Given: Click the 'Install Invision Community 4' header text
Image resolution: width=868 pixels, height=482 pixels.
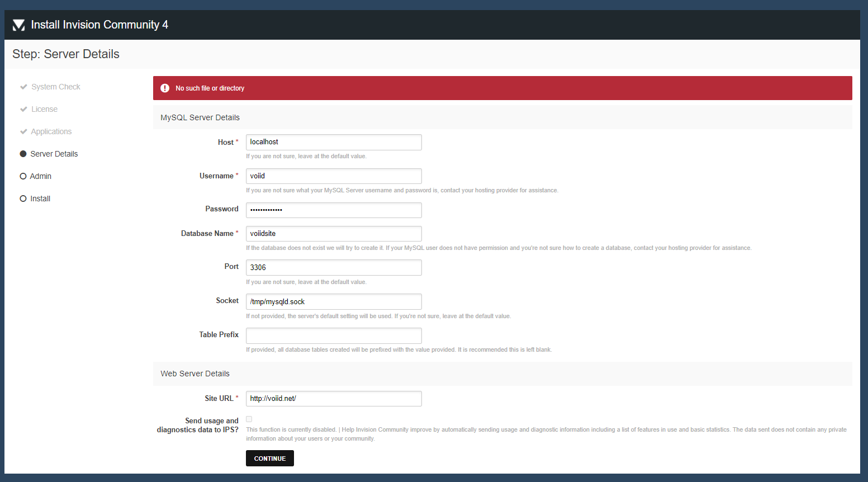Looking at the screenshot, I should click(99, 25).
